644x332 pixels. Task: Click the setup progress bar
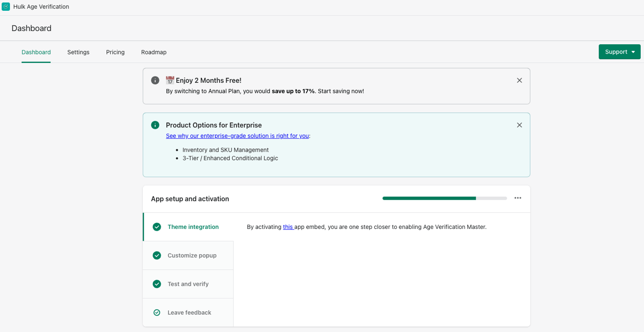[445, 198]
